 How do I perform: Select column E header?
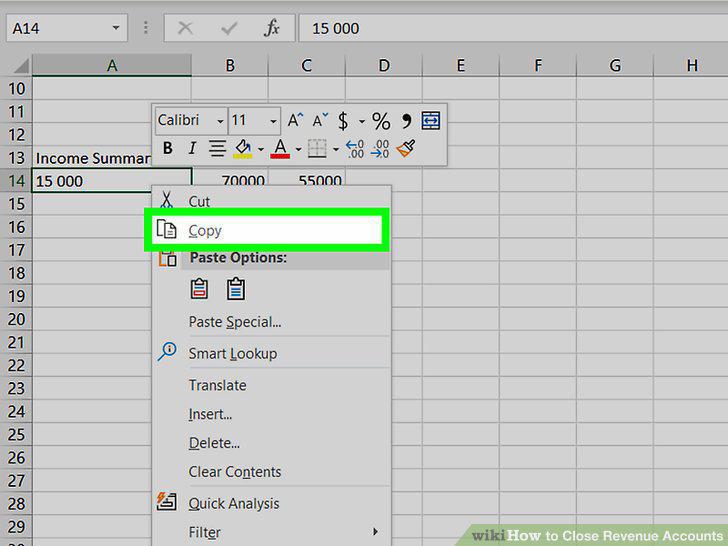461,65
